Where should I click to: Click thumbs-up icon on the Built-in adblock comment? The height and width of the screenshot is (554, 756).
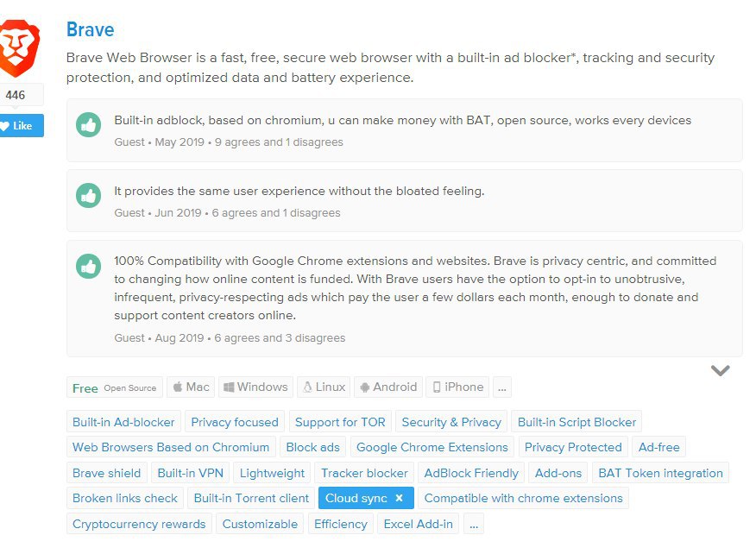[x=88, y=125]
